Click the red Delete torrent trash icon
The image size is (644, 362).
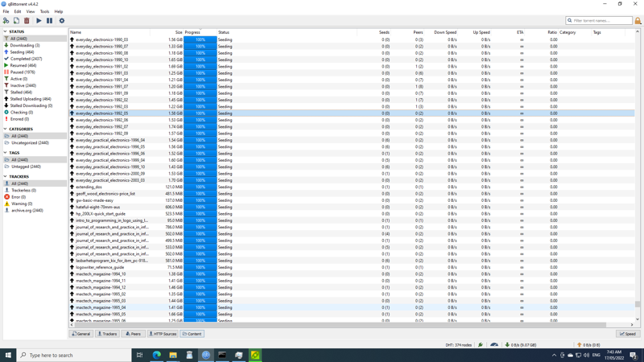click(x=27, y=21)
